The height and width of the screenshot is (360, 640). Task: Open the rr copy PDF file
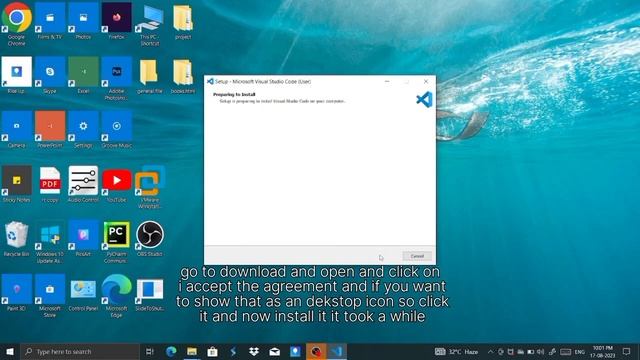pos(50,184)
